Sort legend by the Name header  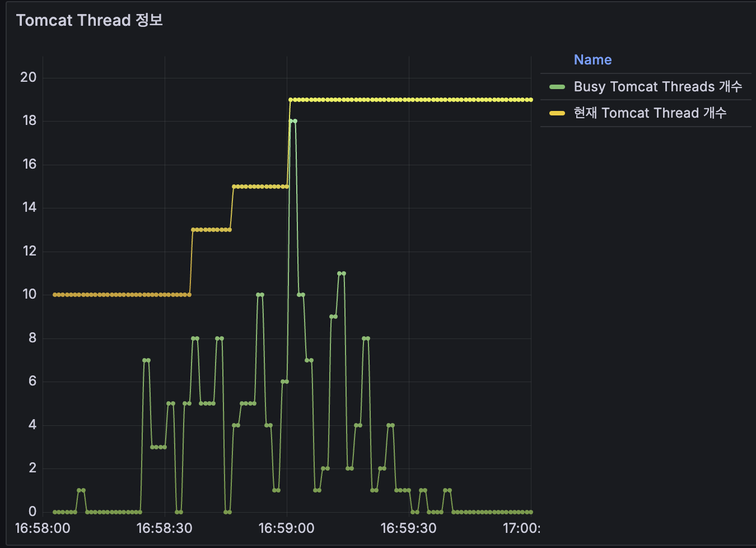(592, 60)
